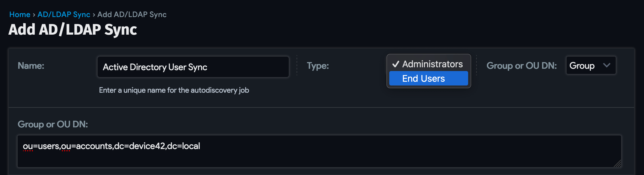Change Group selection in the DN type combo box
This screenshot has width=644, height=175.
click(x=591, y=66)
